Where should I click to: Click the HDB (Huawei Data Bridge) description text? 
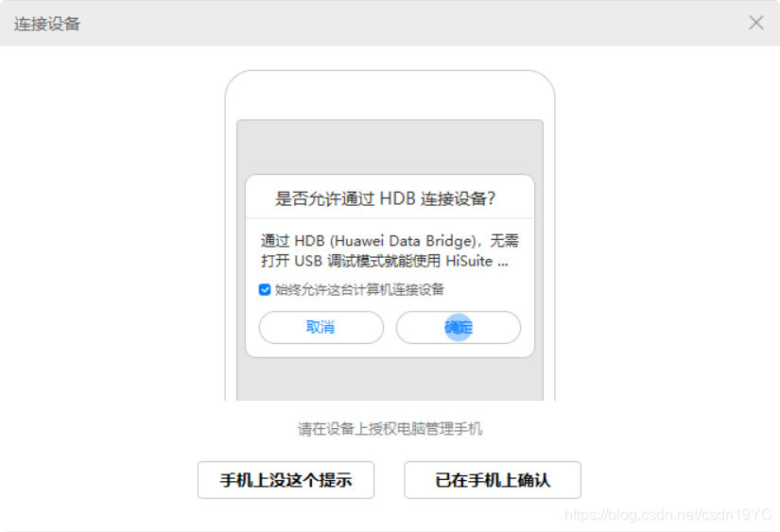point(390,250)
